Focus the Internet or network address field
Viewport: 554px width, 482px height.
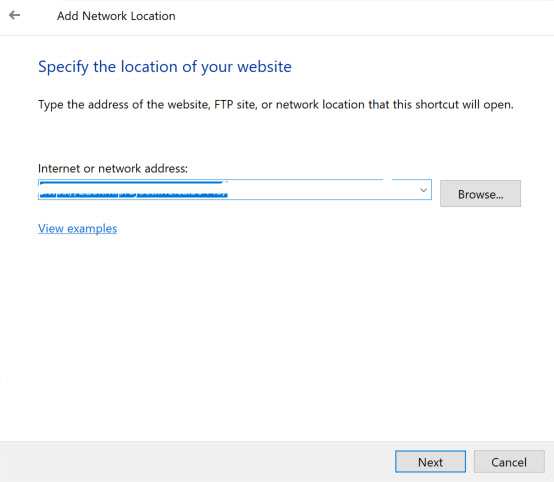tap(235, 190)
